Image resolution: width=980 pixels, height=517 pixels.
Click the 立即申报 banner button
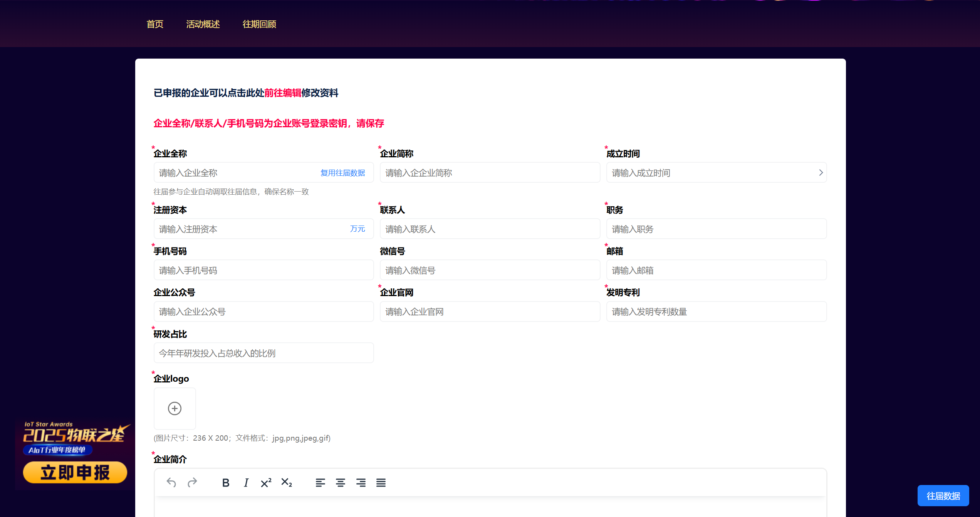click(75, 472)
